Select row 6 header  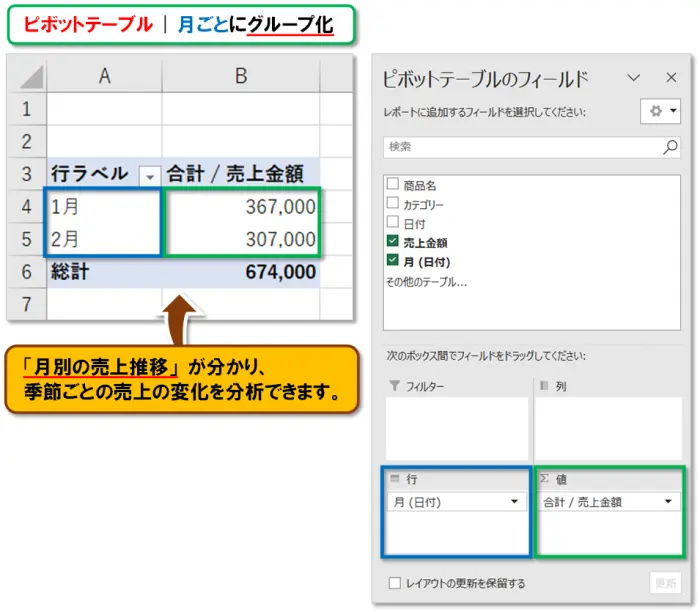tap(27, 271)
